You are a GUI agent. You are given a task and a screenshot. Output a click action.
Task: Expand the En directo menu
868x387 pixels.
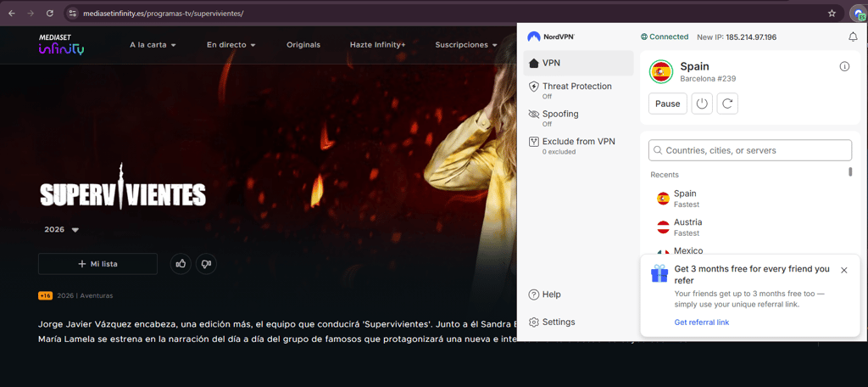tap(231, 45)
